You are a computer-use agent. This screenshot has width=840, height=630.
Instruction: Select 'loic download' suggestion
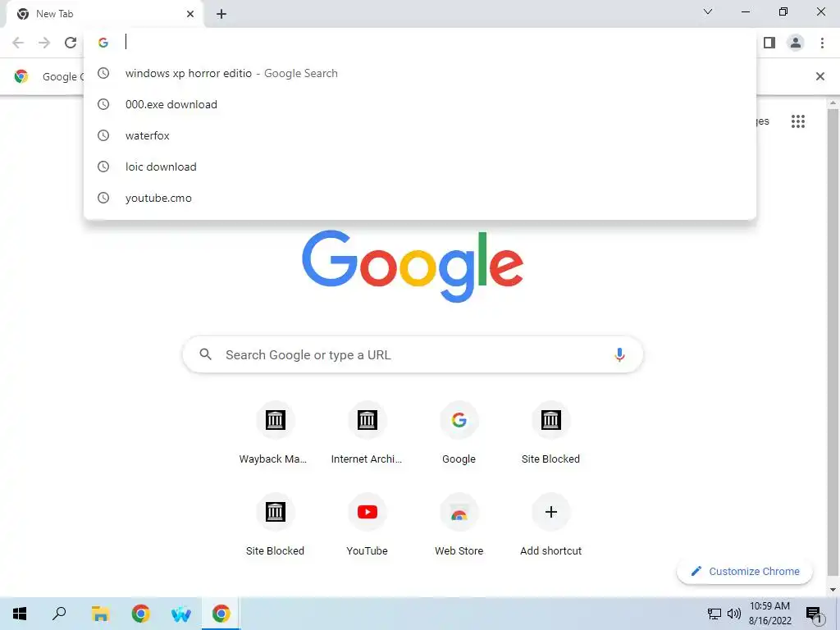click(420, 167)
